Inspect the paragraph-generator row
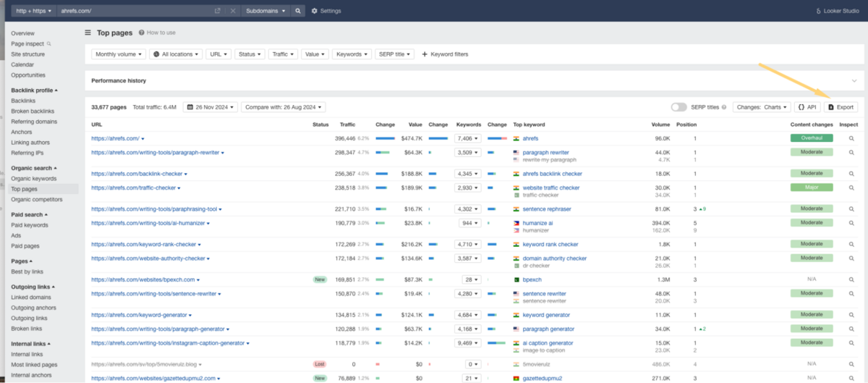 851,329
